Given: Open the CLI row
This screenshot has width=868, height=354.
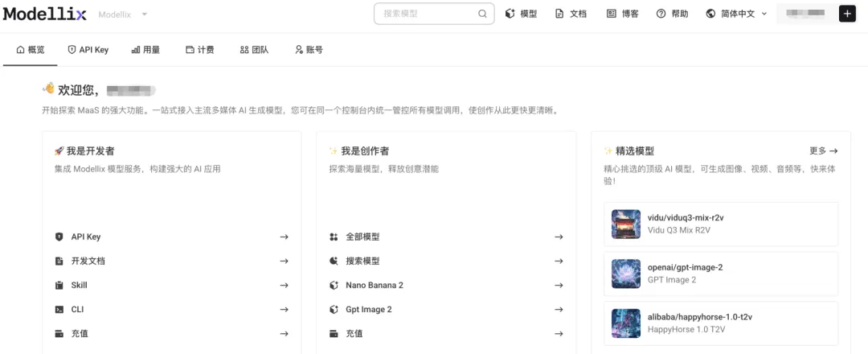Looking at the screenshot, I should 172,310.
